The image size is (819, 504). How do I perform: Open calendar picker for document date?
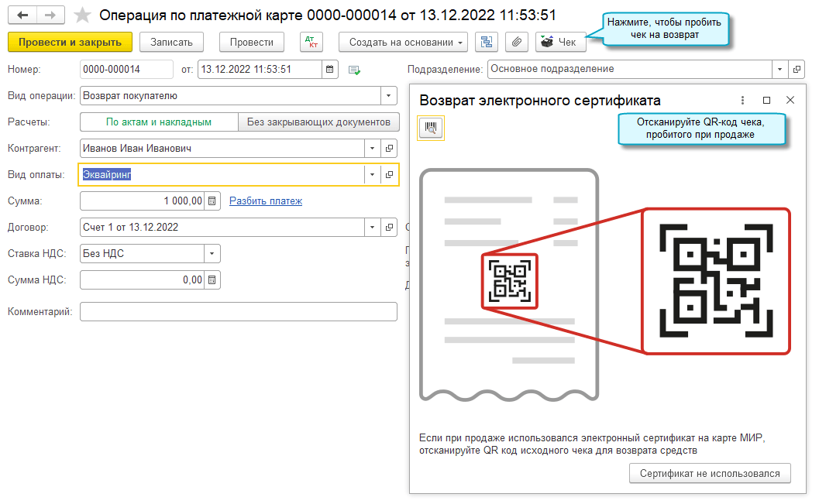pos(329,70)
